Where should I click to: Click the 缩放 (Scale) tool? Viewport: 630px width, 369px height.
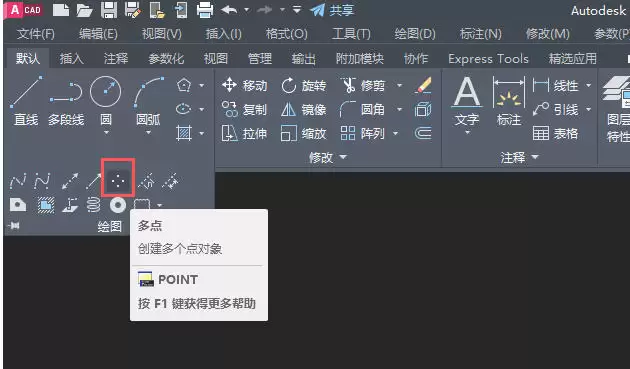click(x=303, y=133)
